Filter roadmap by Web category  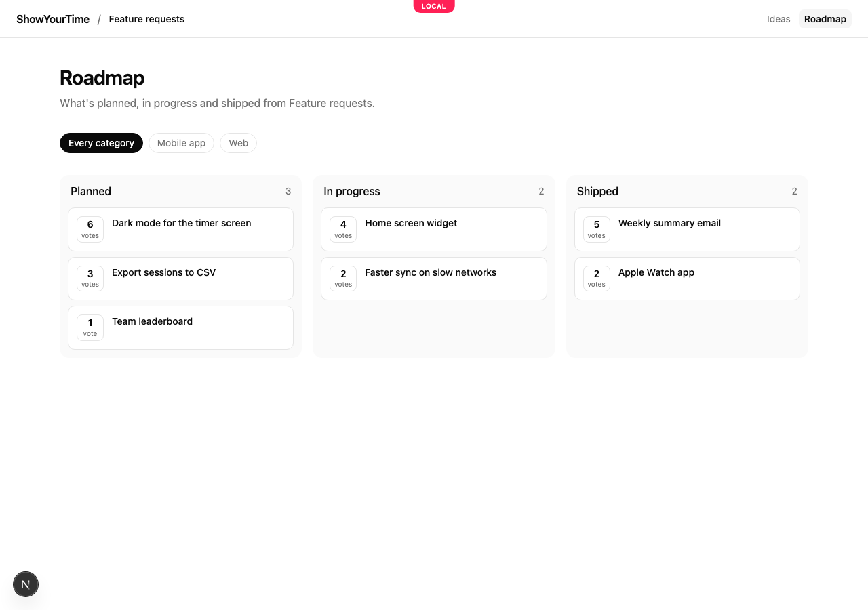[238, 143]
